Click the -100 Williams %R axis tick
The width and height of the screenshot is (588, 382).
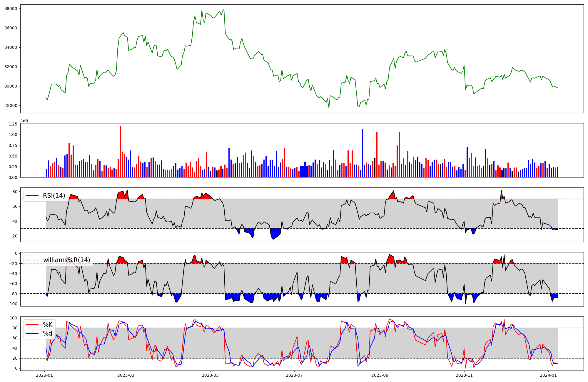(x=12, y=304)
